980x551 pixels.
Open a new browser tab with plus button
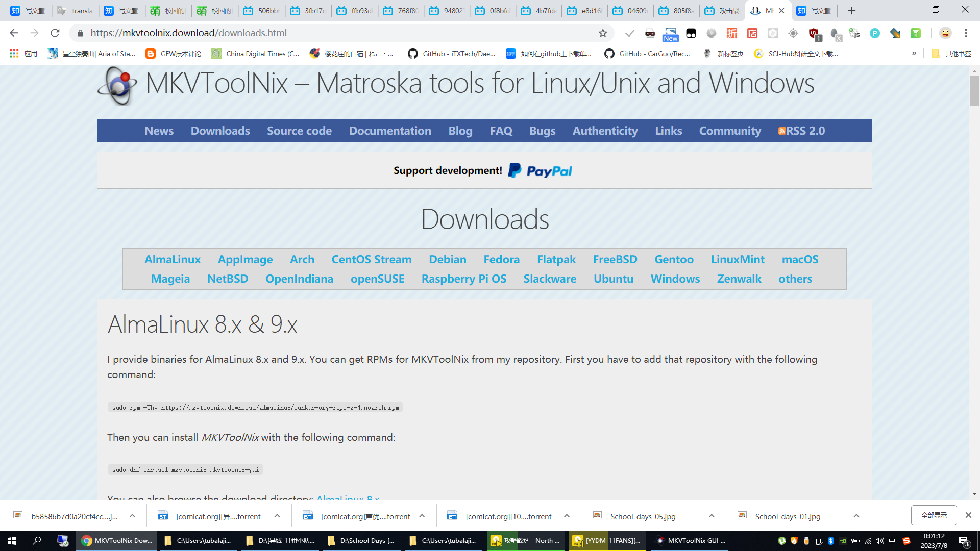pyautogui.click(x=851, y=11)
